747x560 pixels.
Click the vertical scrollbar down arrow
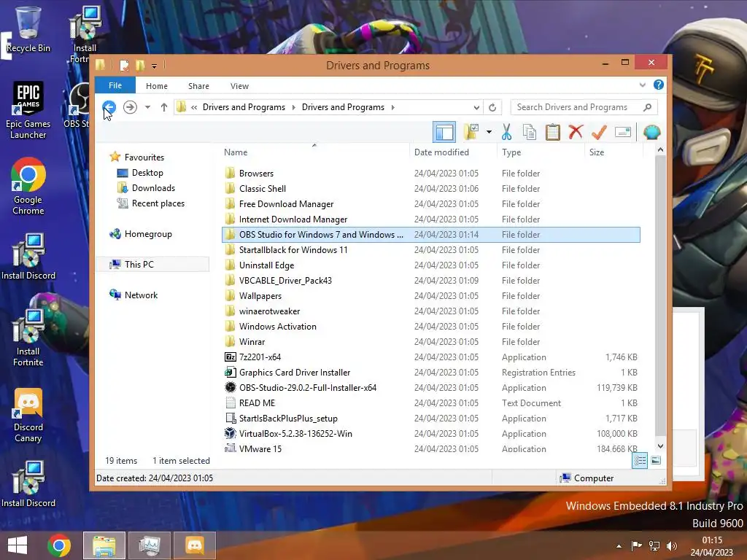[x=660, y=446]
